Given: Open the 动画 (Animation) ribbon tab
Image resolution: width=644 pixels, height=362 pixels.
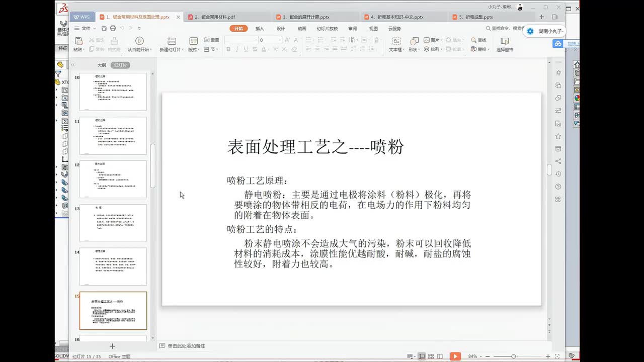Looking at the screenshot, I should [302, 29].
